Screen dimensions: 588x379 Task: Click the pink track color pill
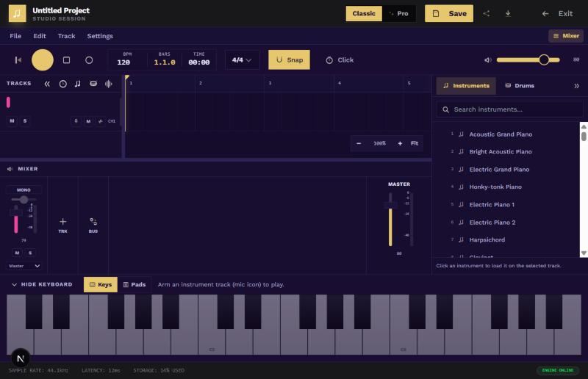coord(8,102)
